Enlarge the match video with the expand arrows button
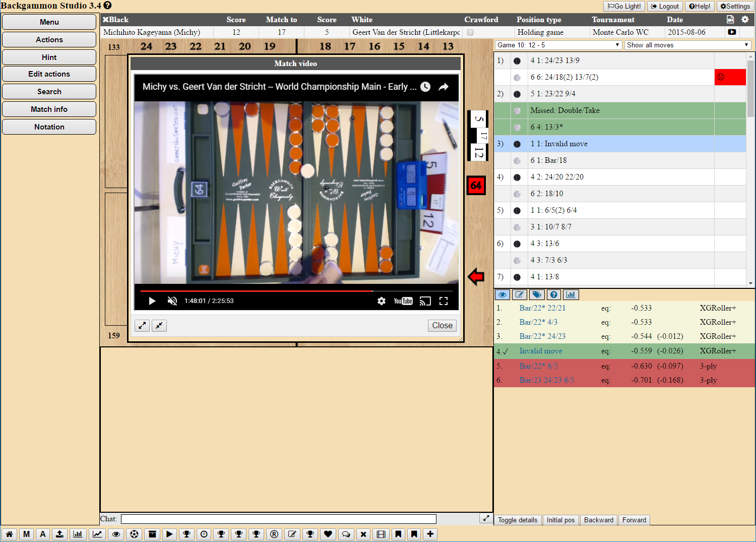Viewport: 756px width, 542px height. coord(143,326)
